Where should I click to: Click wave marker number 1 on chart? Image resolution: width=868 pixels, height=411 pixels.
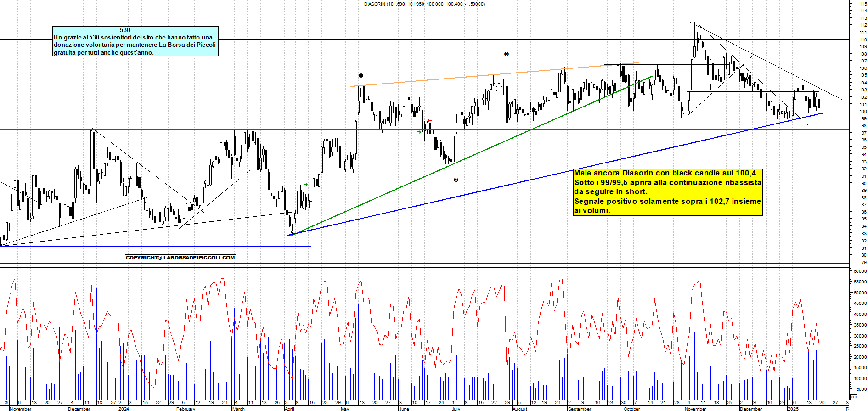(x=361, y=75)
